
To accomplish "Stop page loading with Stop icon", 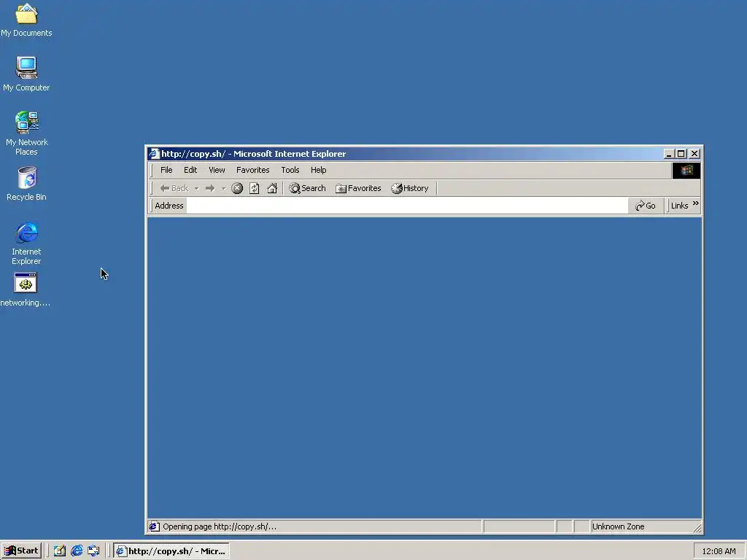I will pyautogui.click(x=237, y=188).
